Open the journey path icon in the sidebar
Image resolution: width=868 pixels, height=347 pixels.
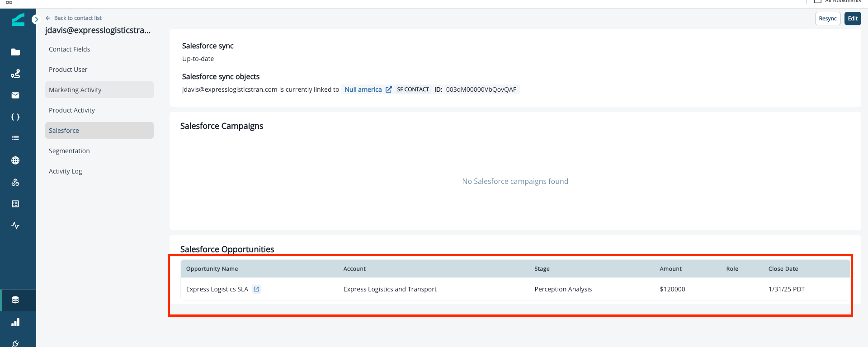coord(15,74)
